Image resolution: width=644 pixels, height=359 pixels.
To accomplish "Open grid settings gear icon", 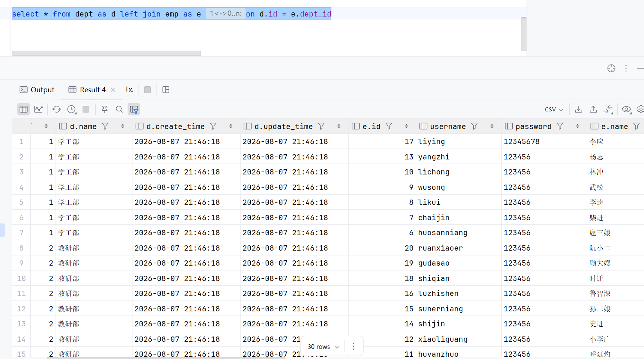I will [x=640, y=109].
